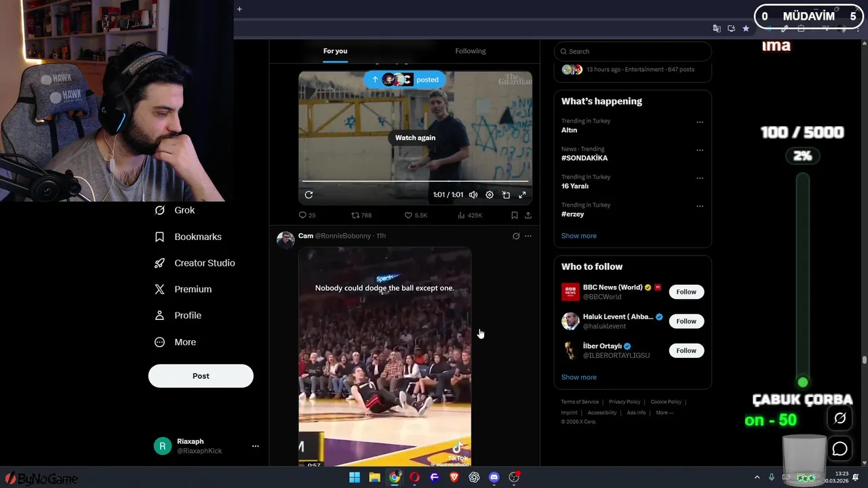Follow BBC News (World)
Screen dimensions: 868x488
coord(686,292)
